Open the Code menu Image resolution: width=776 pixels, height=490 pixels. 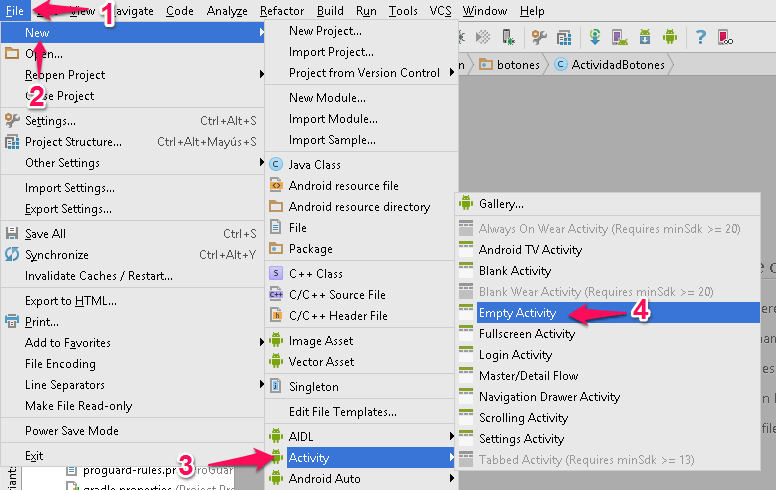click(180, 10)
